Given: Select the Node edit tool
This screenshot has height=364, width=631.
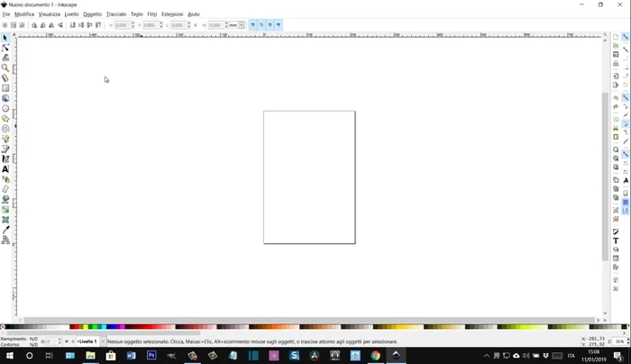Looking at the screenshot, I should click(x=5, y=48).
